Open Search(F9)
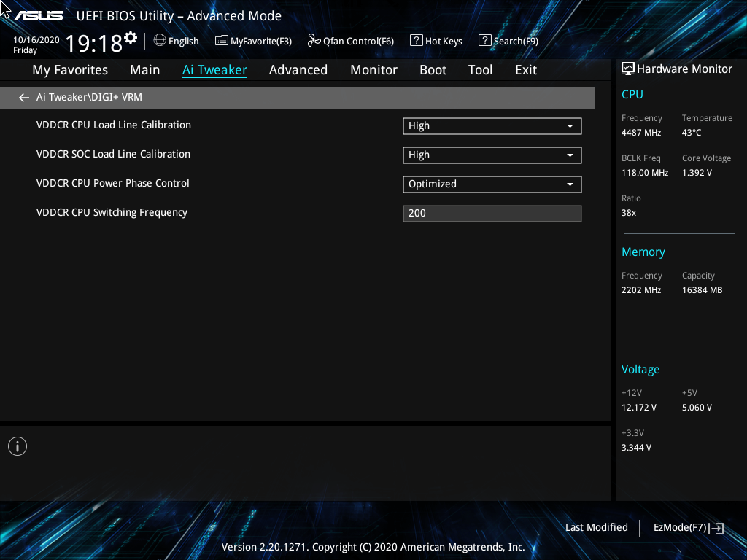The height and width of the screenshot is (560, 747). point(516,42)
